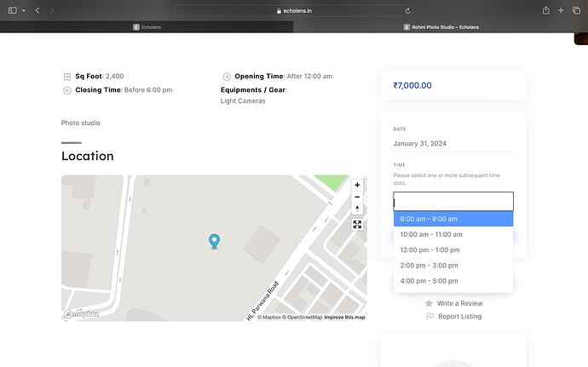
Task: Zoom in on the map
Action: tap(357, 185)
